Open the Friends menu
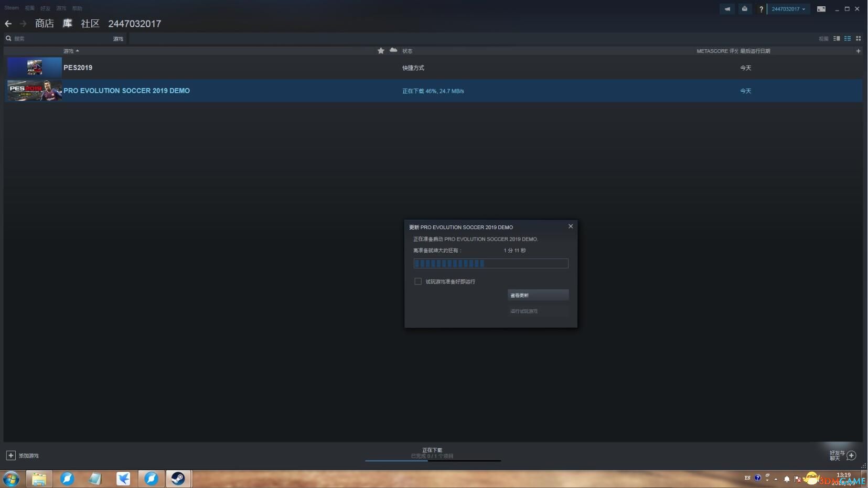This screenshot has height=488, width=868. tap(46, 8)
